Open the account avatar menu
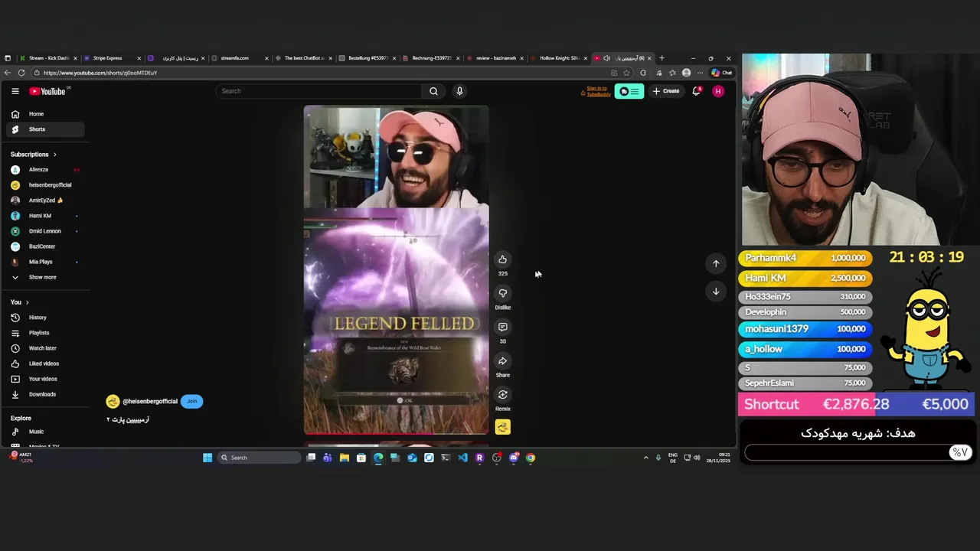980x551 pixels. 717,91
